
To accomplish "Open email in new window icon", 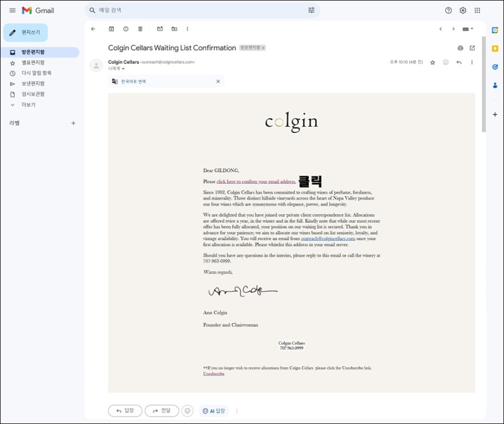I will 472,48.
